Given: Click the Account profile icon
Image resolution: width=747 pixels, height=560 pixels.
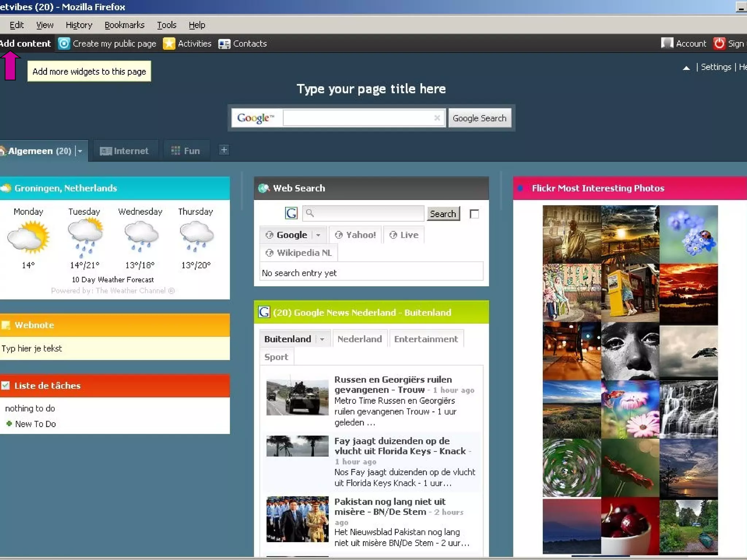Looking at the screenshot, I should click(667, 43).
